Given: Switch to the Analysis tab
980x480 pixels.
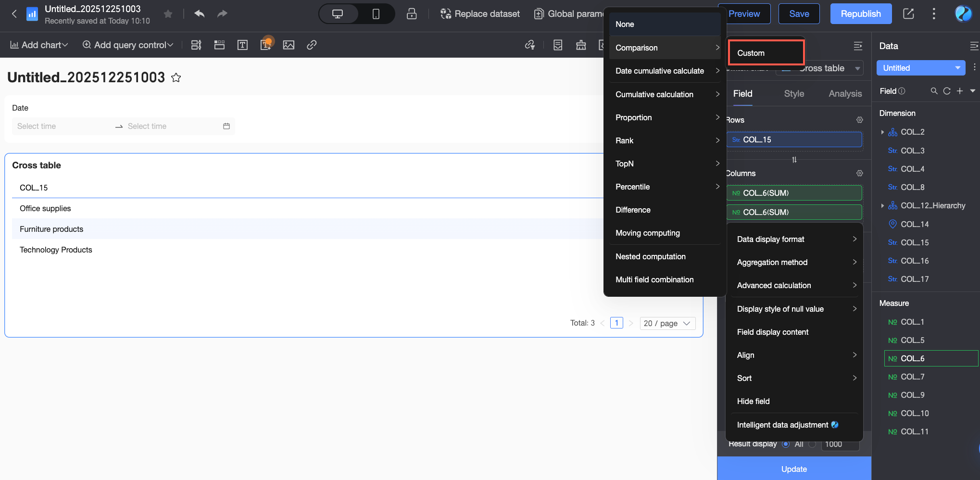Looking at the screenshot, I should pos(845,94).
